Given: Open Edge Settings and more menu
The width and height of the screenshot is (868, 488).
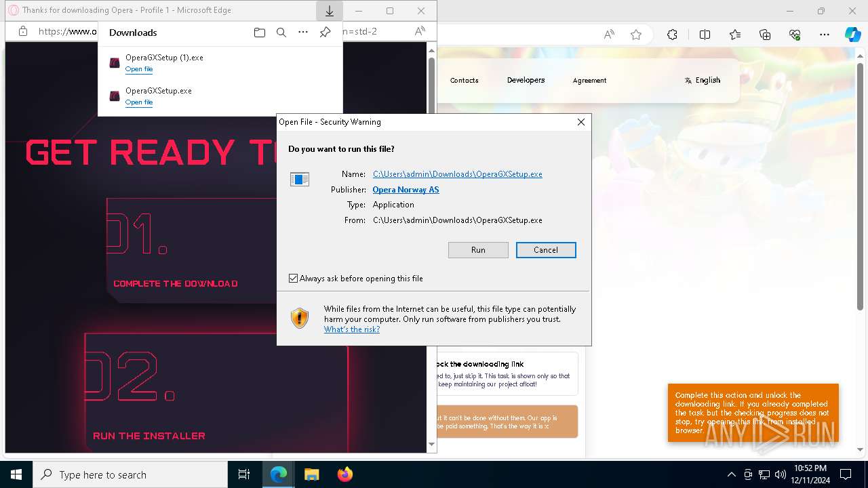Looking at the screenshot, I should (825, 35).
